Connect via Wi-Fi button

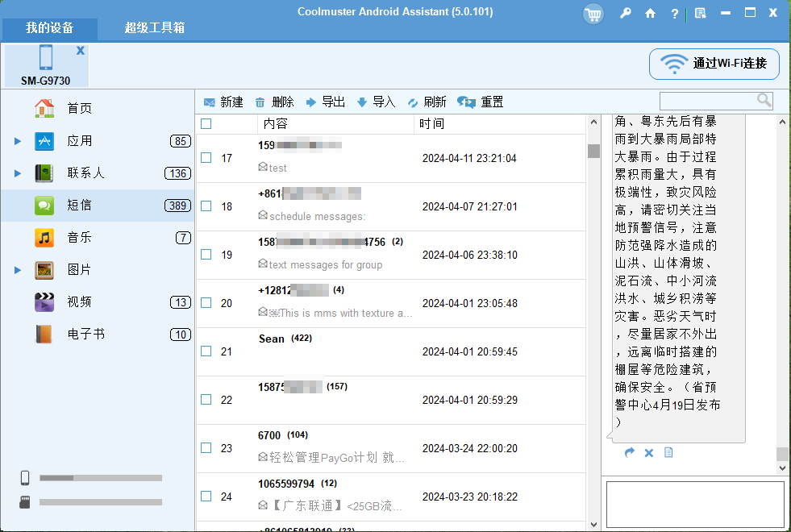tap(714, 64)
